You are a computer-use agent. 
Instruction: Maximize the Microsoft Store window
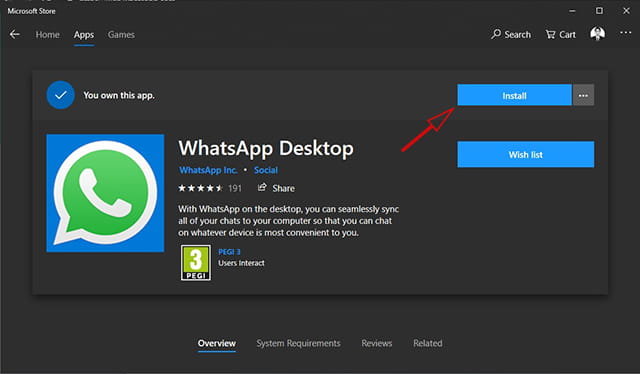click(599, 11)
